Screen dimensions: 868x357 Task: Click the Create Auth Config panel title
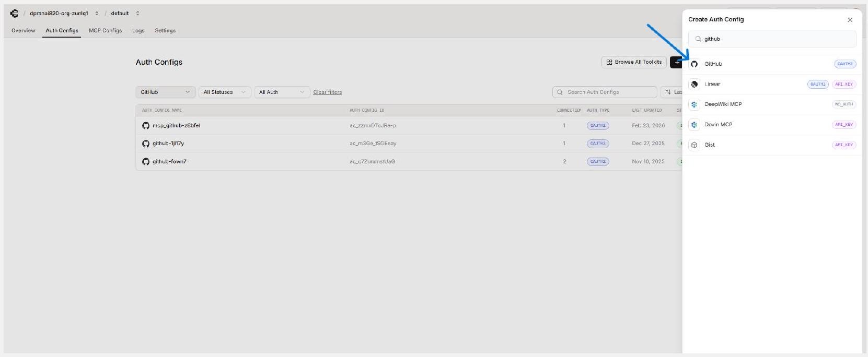[716, 19]
